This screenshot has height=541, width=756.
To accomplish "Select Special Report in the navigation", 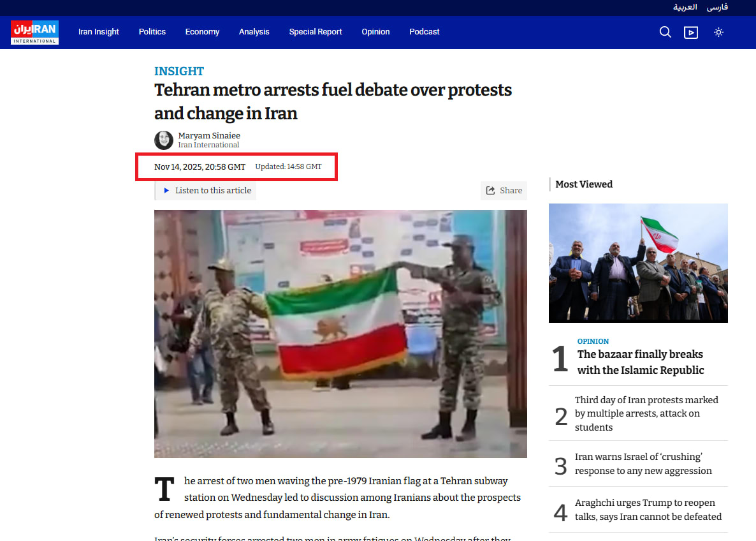I will coord(316,32).
